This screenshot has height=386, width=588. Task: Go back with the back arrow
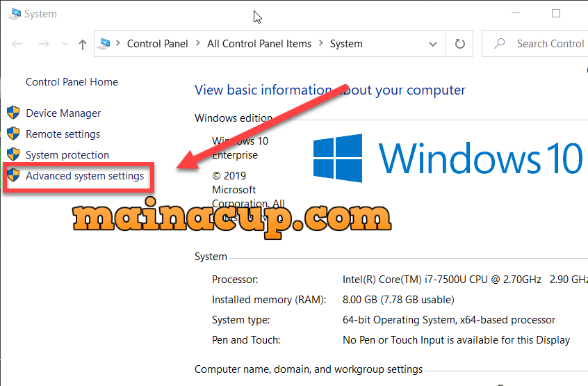coord(17,44)
